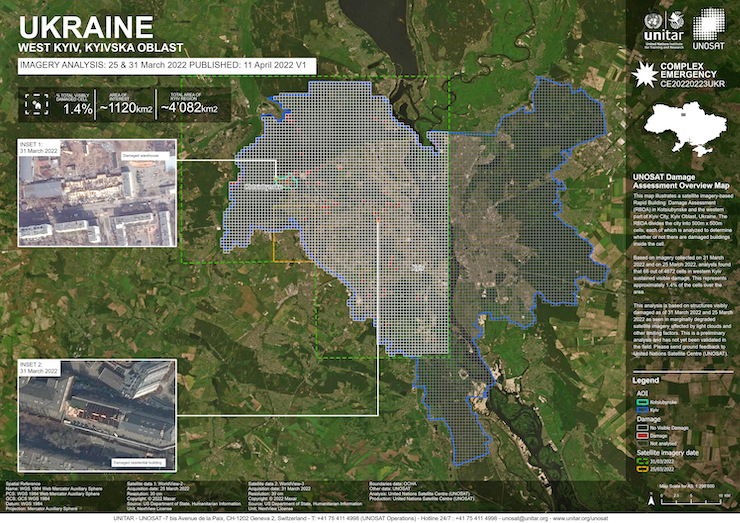Click the Kotsiubynske AOI legend symbol
Viewport: 740px width, 523px height.
tap(643, 400)
